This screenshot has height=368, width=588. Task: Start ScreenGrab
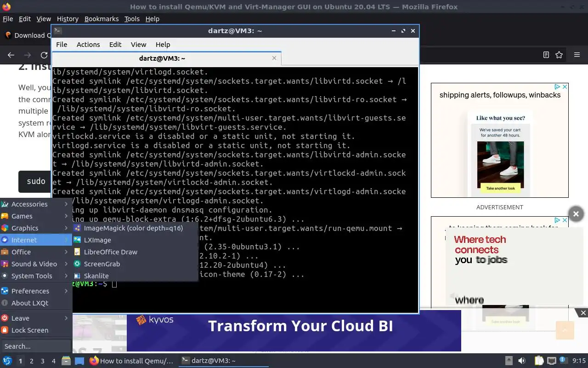tap(136, 264)
